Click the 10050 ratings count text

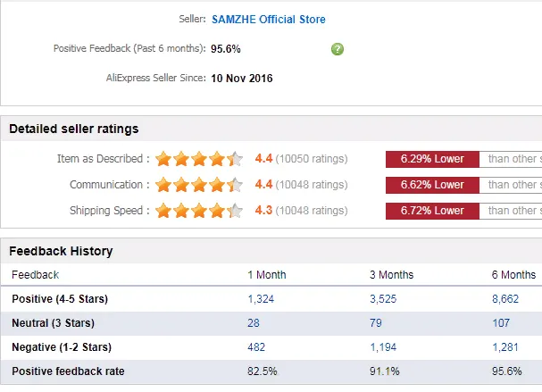pos(312,159)
